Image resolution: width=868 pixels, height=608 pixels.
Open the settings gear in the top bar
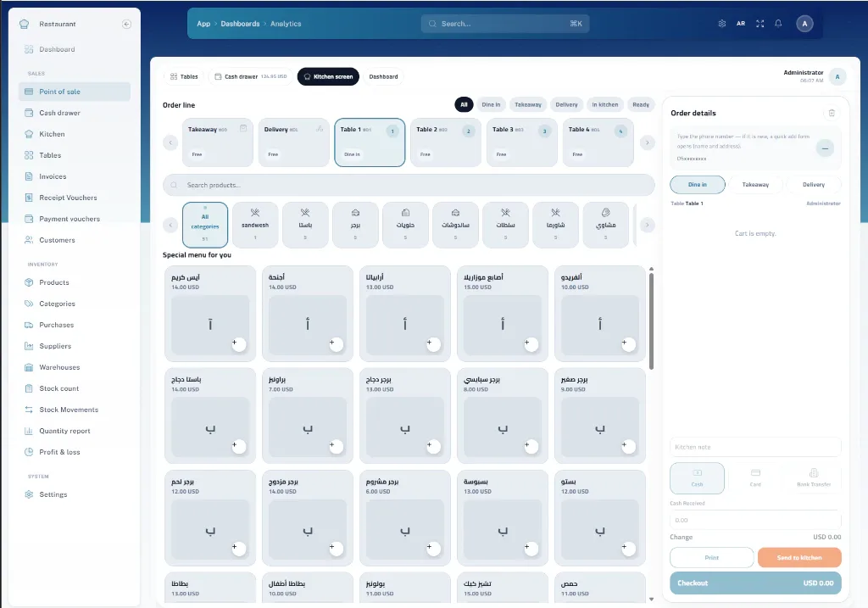722,24
